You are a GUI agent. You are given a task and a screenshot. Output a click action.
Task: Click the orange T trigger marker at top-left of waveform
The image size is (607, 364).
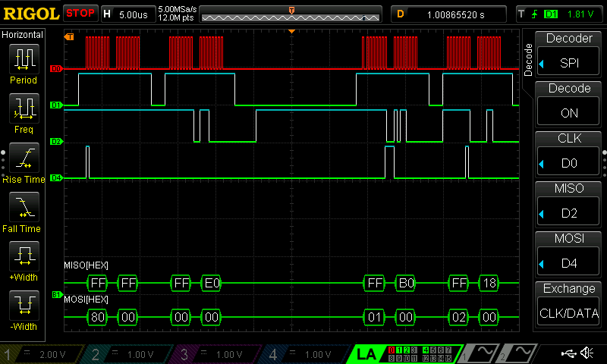(69, 36)
